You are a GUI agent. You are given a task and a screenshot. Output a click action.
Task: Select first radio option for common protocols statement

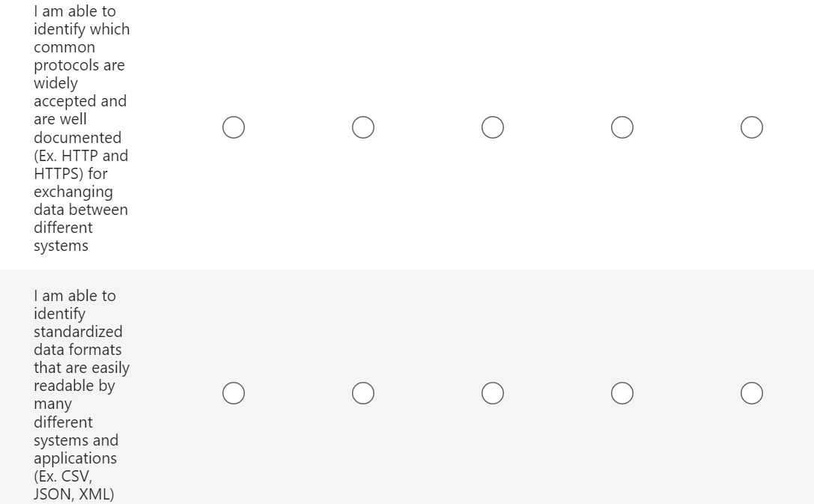point(234,128)
